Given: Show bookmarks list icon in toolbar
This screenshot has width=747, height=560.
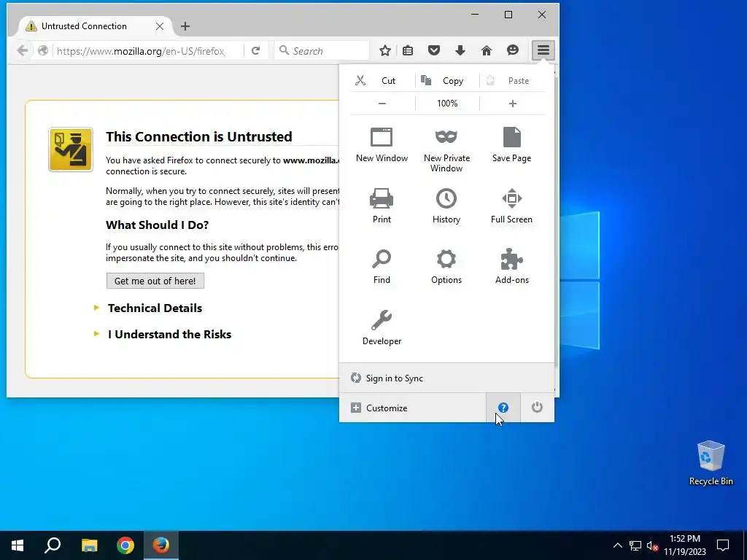Looking at the screenshot, I should 408,50.
